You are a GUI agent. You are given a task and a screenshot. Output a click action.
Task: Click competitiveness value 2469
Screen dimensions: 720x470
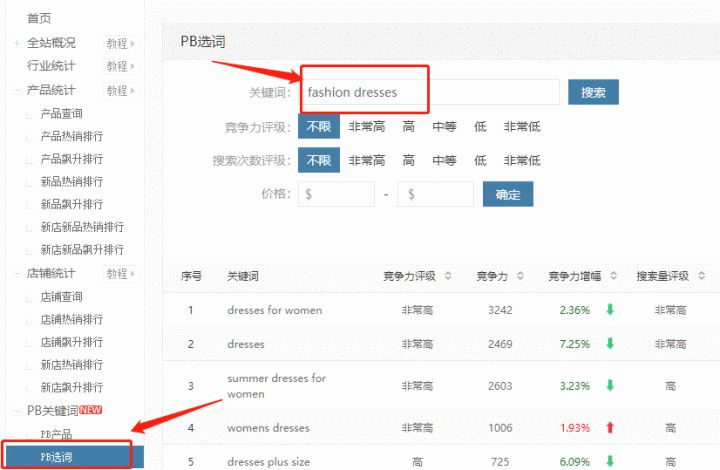pyautogui.click(x=500, y=344)
